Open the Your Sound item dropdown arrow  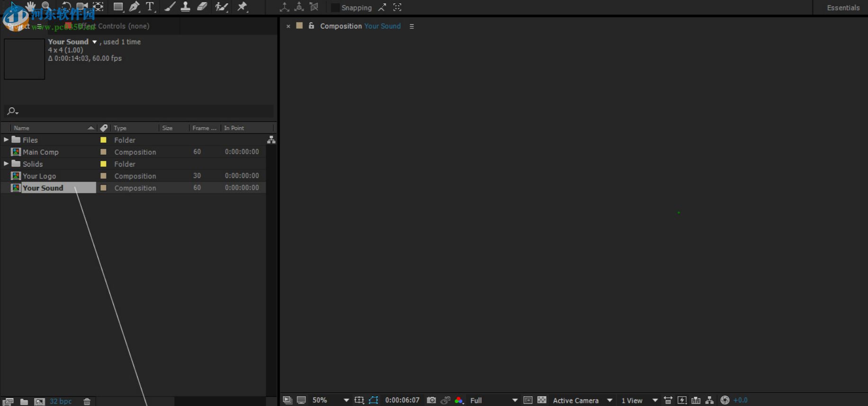(95, 42)
